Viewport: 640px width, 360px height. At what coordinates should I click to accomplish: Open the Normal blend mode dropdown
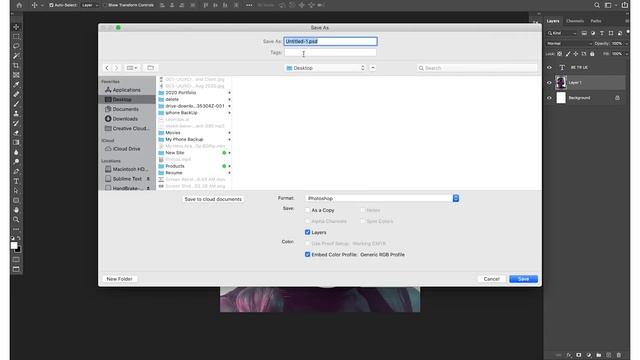coord(569,43)
